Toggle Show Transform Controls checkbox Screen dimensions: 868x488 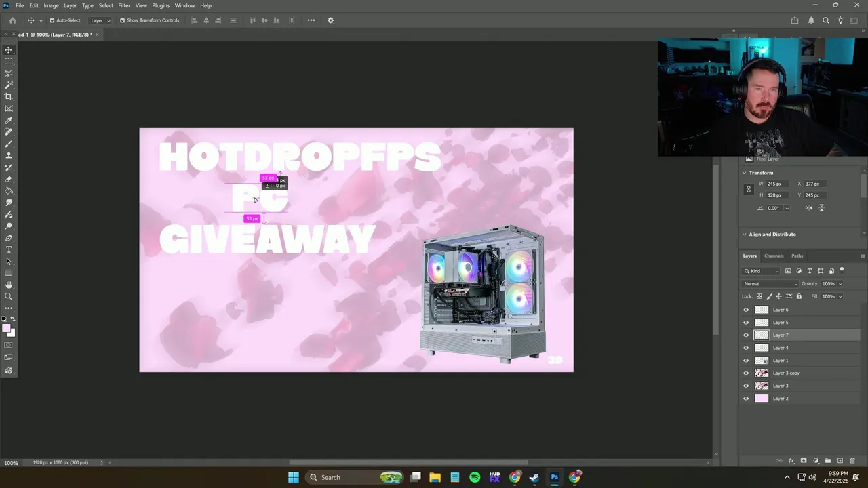click(x=122, y=20)
